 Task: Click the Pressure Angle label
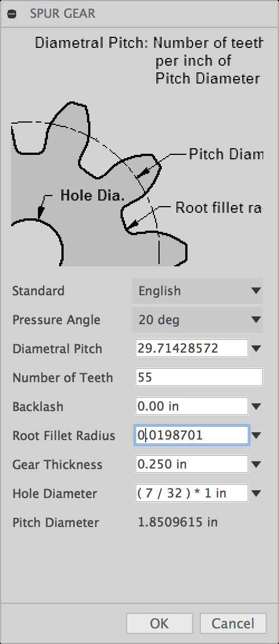pos(56,320)
